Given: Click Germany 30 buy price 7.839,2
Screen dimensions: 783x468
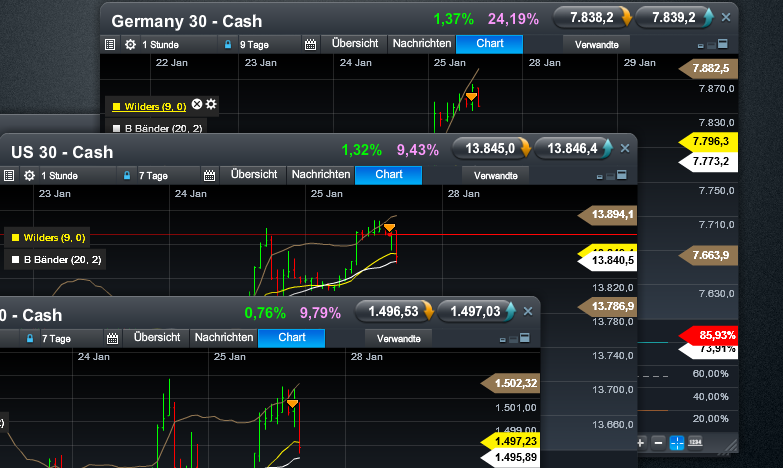Looking at the screenshot, I should 674,17.
